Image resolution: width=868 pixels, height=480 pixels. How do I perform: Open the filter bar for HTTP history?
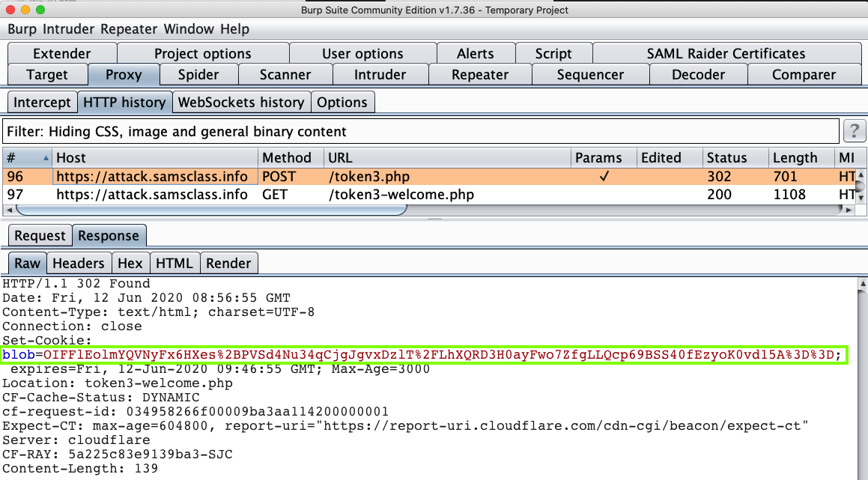(419, 132)
